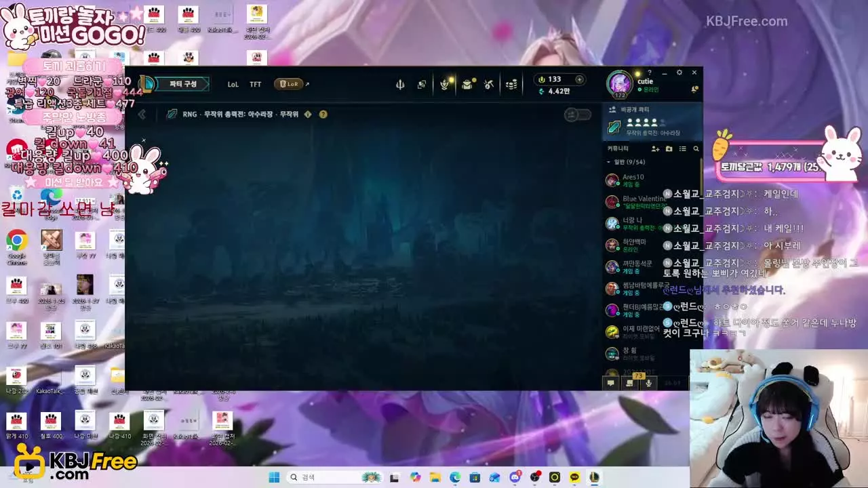
Task: Open the store coins icon in header
Action: tap(511, 84)
